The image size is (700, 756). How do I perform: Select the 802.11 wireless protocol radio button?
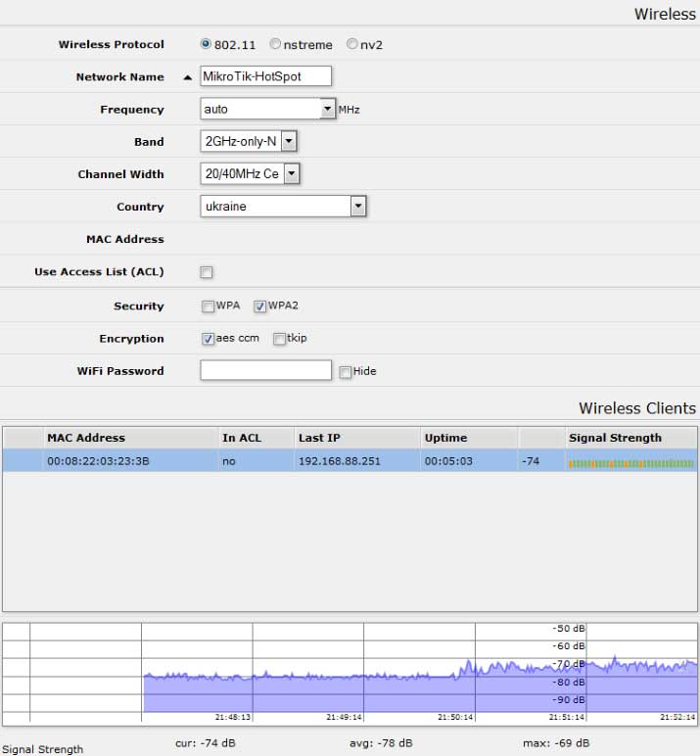coord(206,44)
